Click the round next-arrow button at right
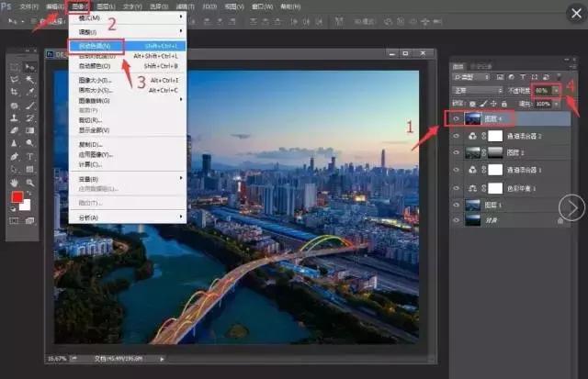This screenshot has width=588, height=379. coord(573,208)
